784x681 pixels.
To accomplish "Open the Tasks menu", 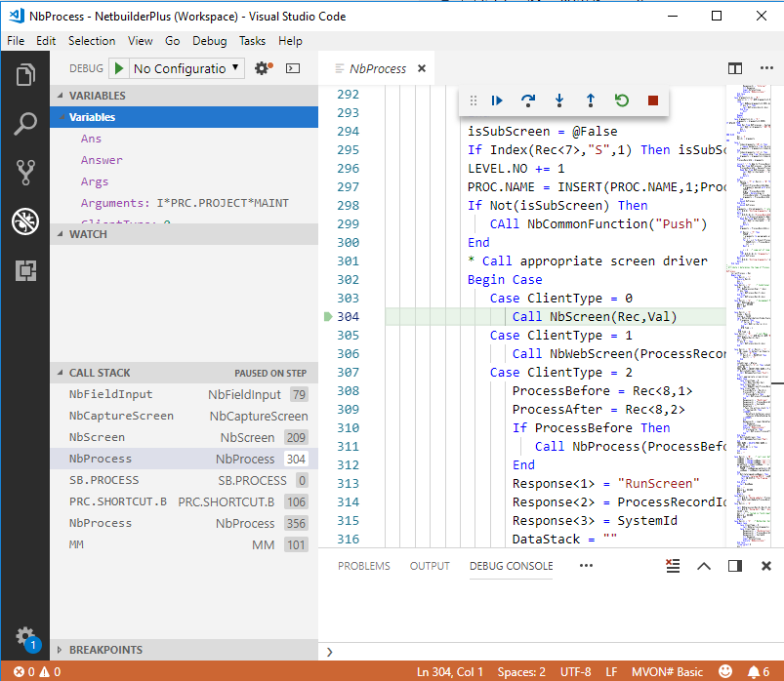I will click(x=252, y=41).
